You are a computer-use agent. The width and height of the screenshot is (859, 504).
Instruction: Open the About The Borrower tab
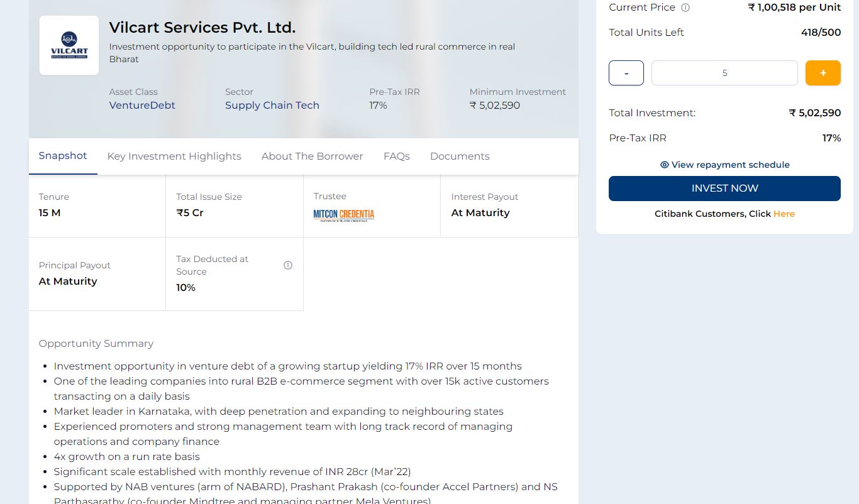point(312,156)
